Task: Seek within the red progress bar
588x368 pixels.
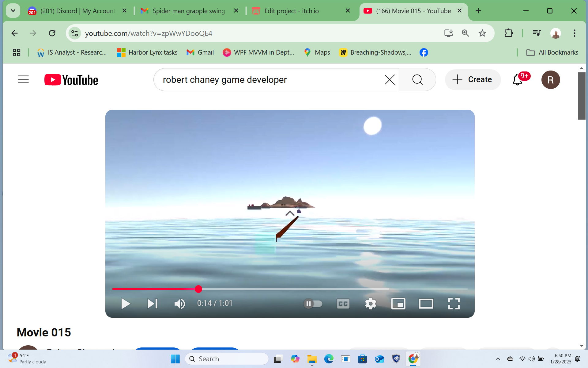Action: tap(276, 289)
